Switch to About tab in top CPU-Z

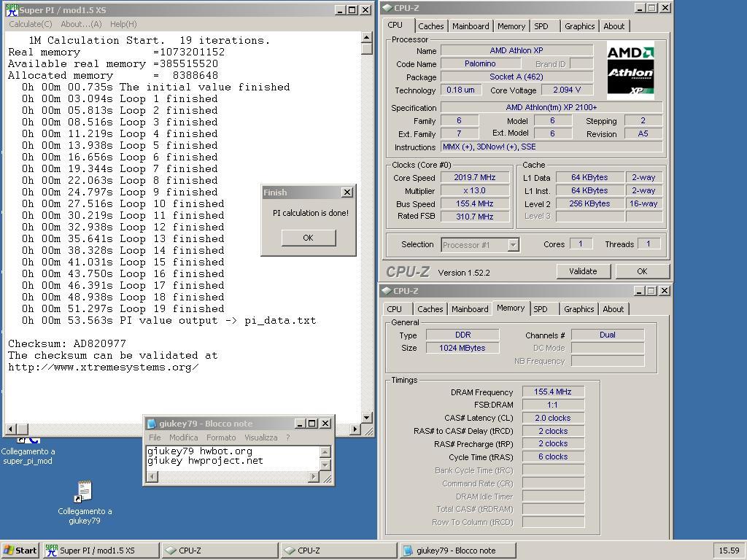pyautogui.click(x=614, y=26)
